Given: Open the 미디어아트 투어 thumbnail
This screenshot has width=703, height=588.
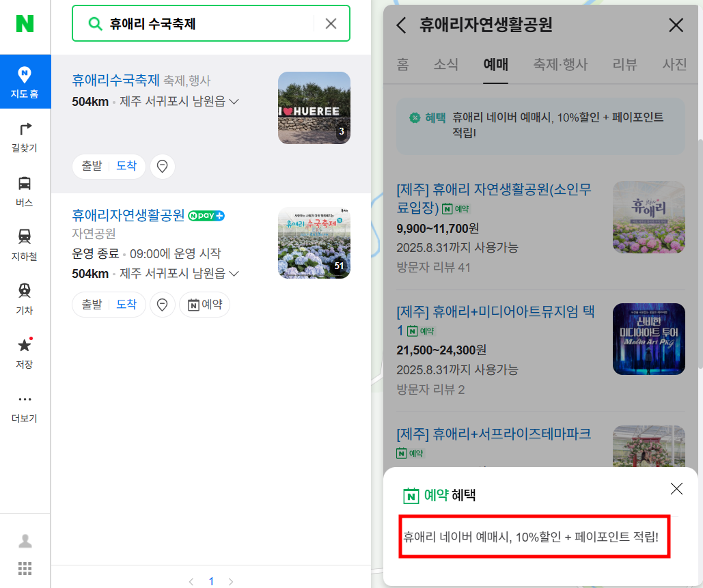Looking at the screenshot, I should click(649, 339).
